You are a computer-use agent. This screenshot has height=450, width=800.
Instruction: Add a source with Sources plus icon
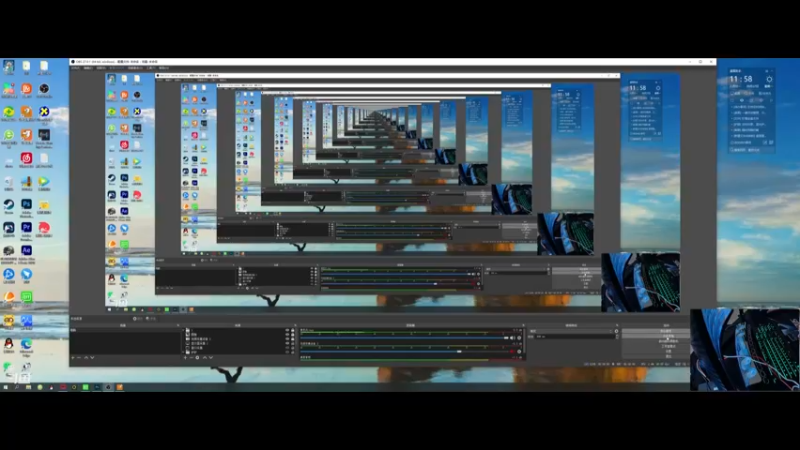(185, 358)
